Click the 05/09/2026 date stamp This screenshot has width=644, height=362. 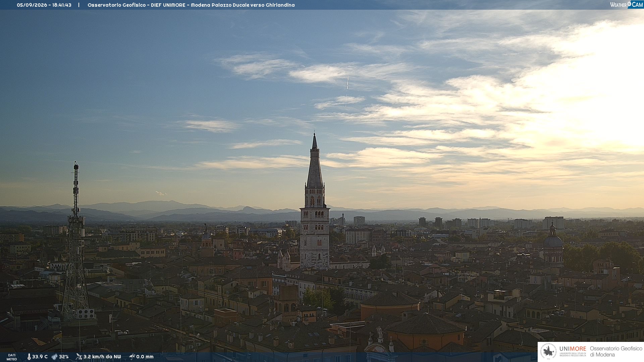click(32, 5)
